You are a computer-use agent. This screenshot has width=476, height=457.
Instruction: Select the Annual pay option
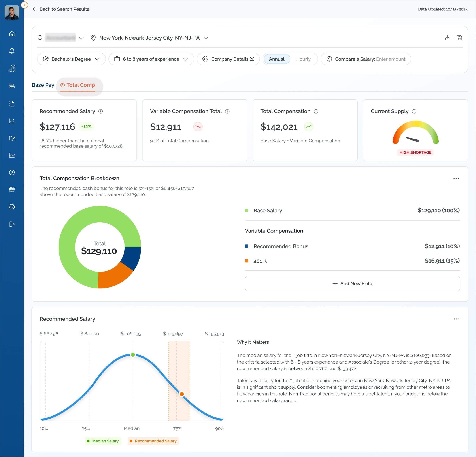coord(277,59)
